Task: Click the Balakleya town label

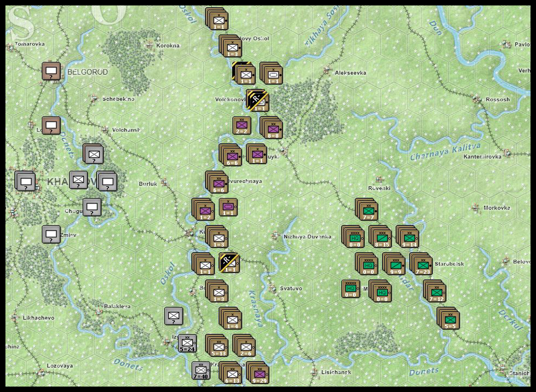Action: tap(117, 307)
